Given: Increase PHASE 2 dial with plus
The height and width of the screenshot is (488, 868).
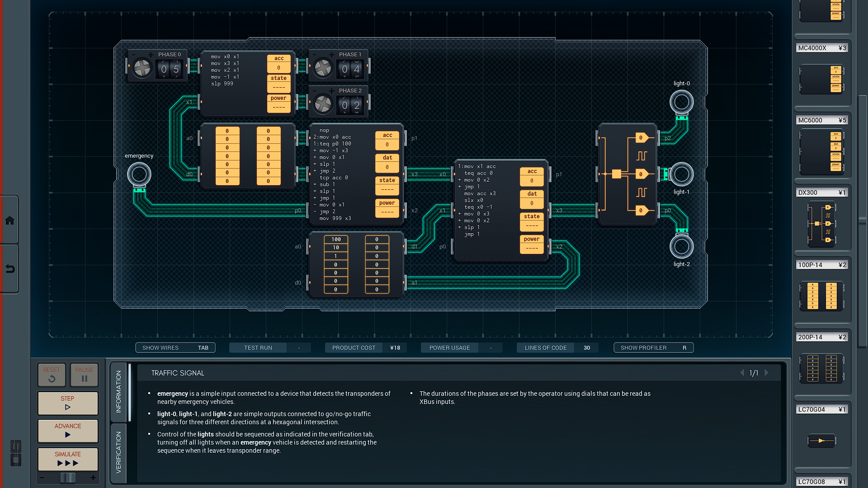Looking at the screenshot, I should pyautogui.click(x=332, y=91).
